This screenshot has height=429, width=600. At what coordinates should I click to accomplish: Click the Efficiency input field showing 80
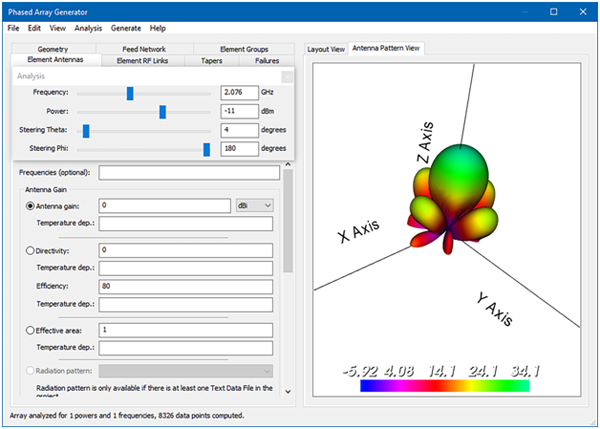(x=186, y=286)
